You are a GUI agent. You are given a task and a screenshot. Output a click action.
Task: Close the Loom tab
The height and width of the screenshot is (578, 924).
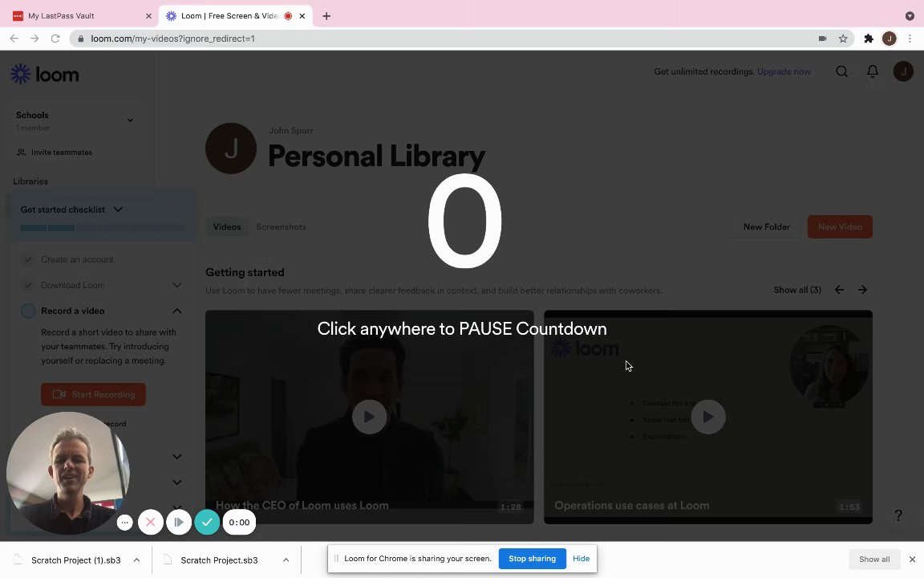pyautogui.click(x=302, y=16)
